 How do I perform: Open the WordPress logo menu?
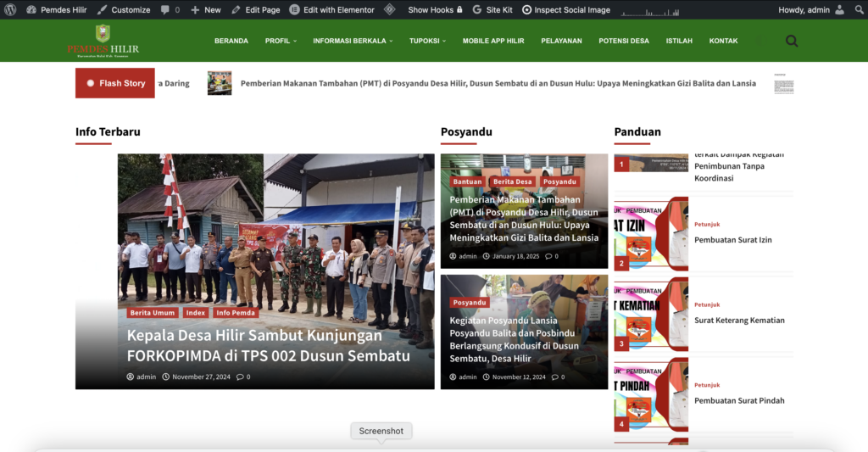coord(10,9)
